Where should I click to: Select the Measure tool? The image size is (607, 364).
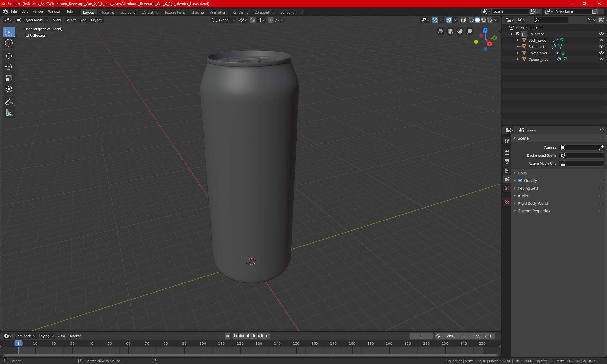[9, 113]
